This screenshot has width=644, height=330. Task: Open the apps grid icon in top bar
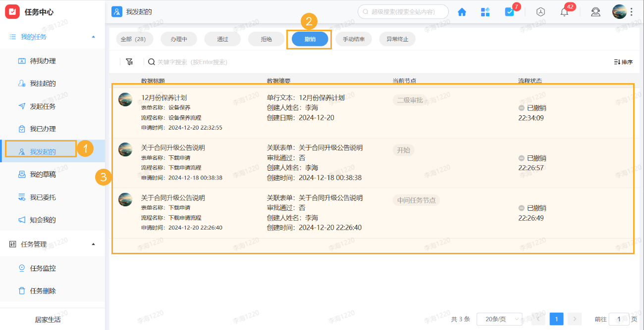[485, 12]
